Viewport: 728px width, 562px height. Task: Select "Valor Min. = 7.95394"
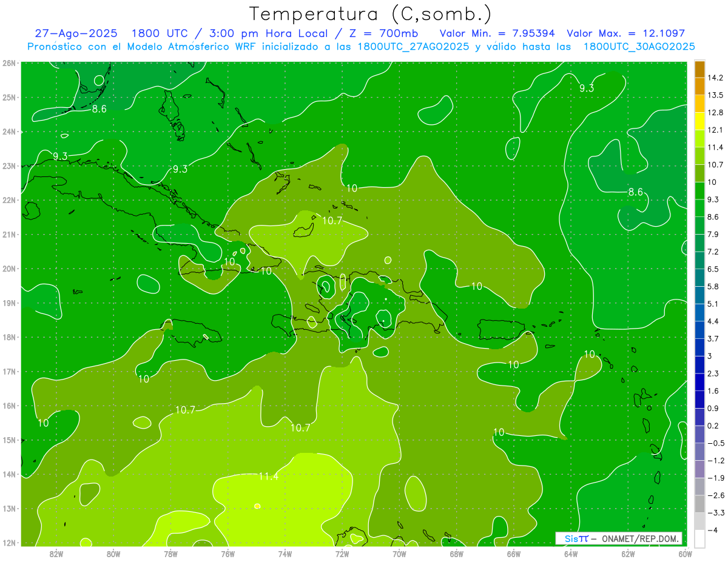coord(497,34)
